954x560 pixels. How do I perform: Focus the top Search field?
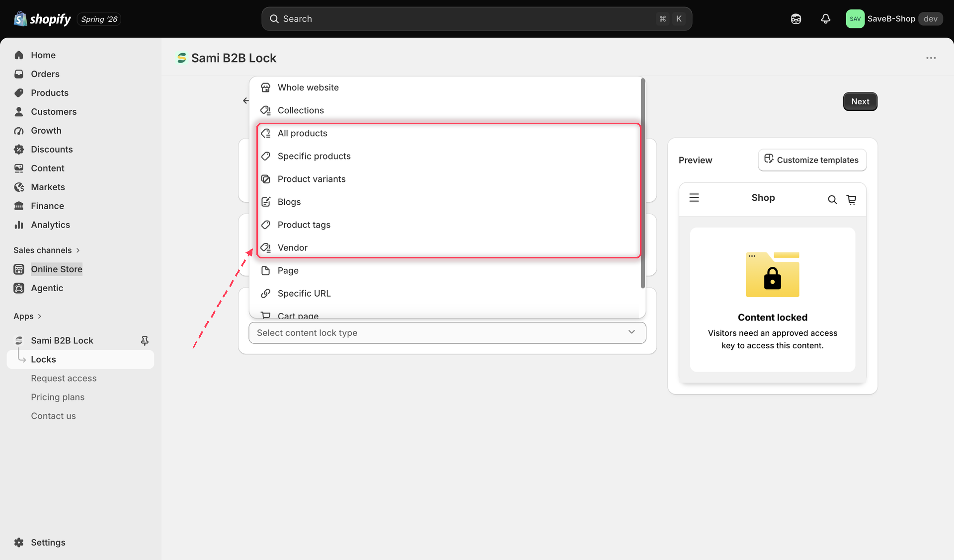(477, 19)
